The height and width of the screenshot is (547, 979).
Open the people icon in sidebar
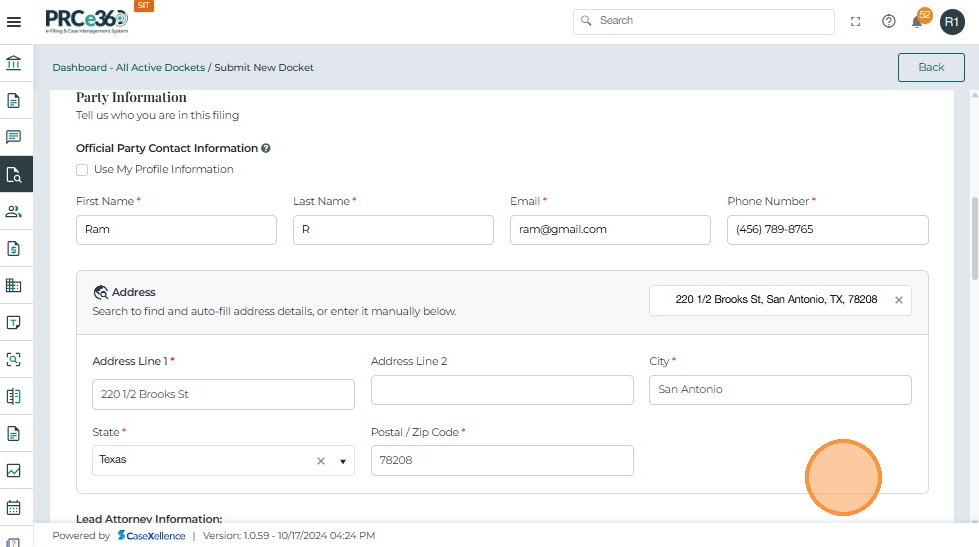click(x=14, y=211)
